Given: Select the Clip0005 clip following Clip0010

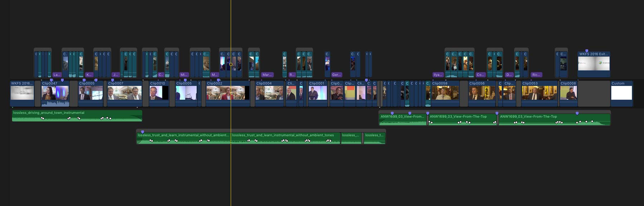Looking at the screenshot, I should (186, 94).
